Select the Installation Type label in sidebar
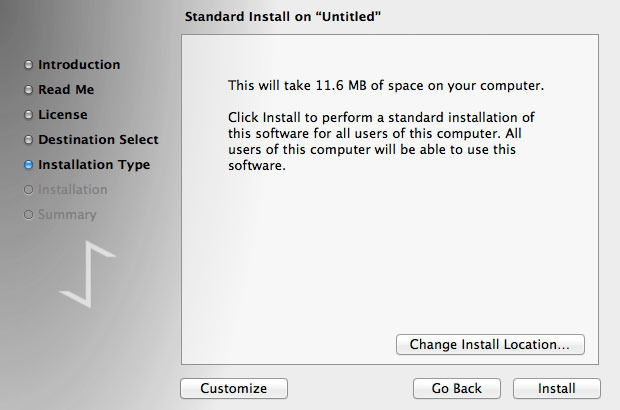620x410 pixels. pyautogui.click(x=94, y=165)
